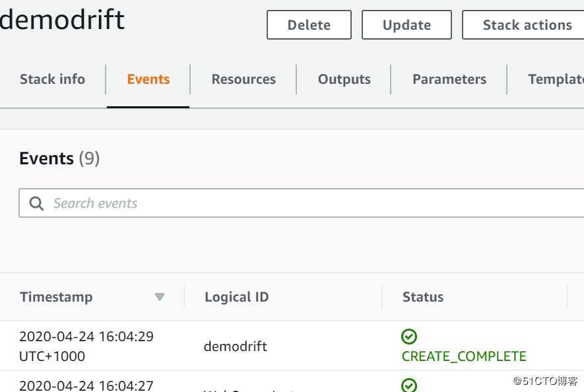Select the demodrift logical ID cell
The width and height of the screenshot is (584, 392).
coord(236,346)
